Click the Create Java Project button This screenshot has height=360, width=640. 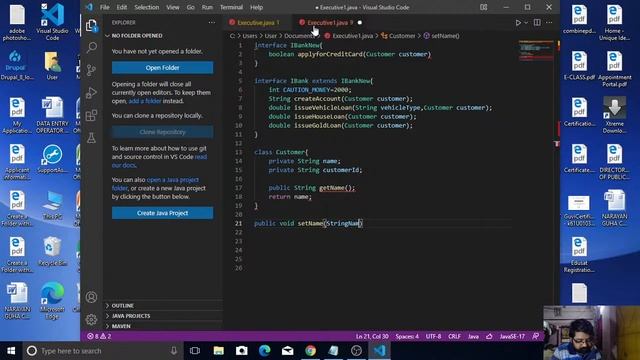coord(162,213)
